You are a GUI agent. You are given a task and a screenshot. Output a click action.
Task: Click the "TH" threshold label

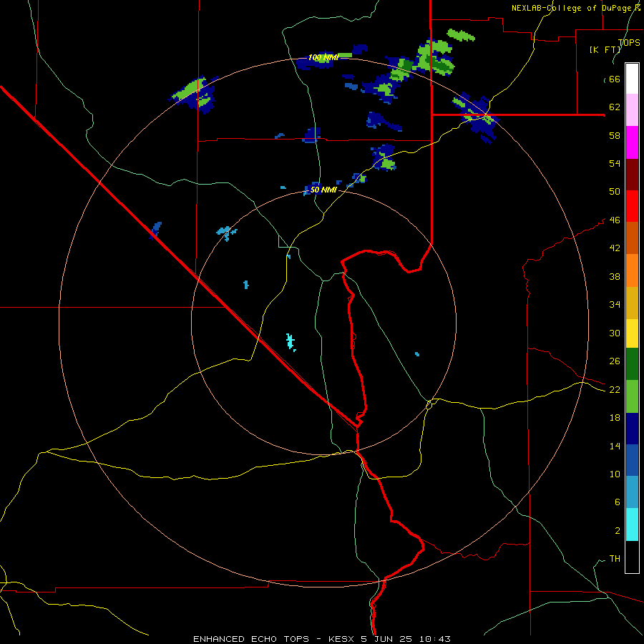pyautogui.click(x=615, y=559)
